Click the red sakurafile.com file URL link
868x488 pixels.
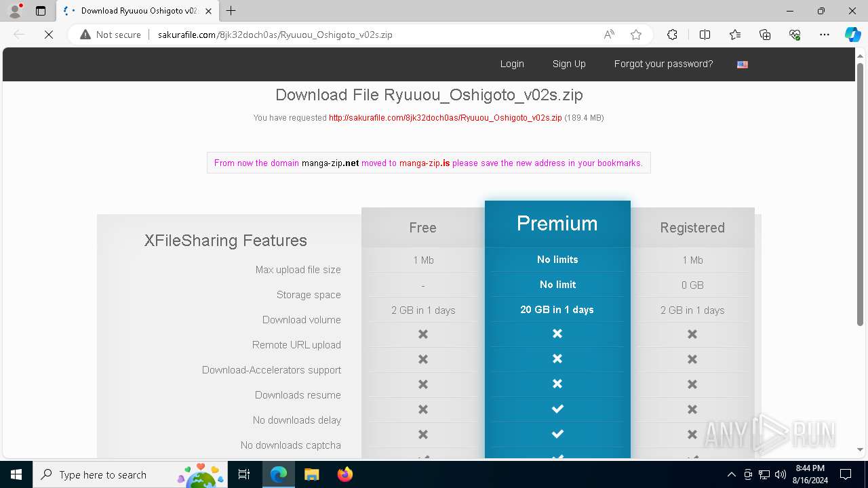click(446, 118)
